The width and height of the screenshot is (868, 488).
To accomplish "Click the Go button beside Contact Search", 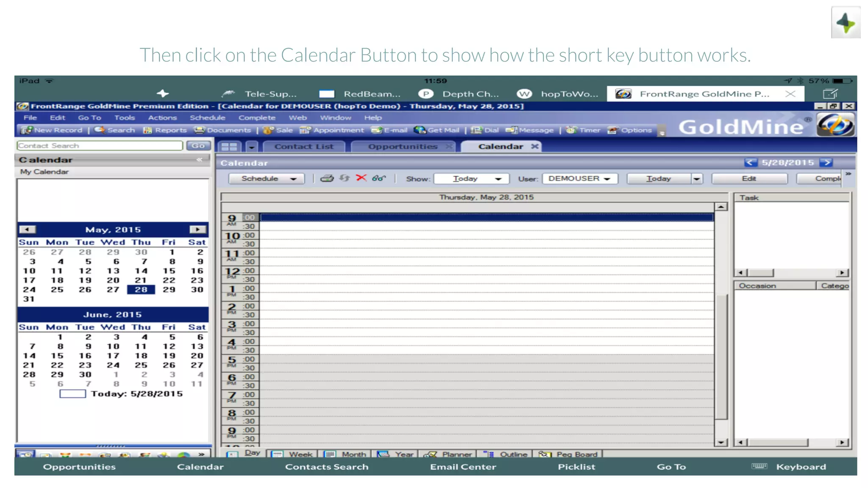I will 198,146.
